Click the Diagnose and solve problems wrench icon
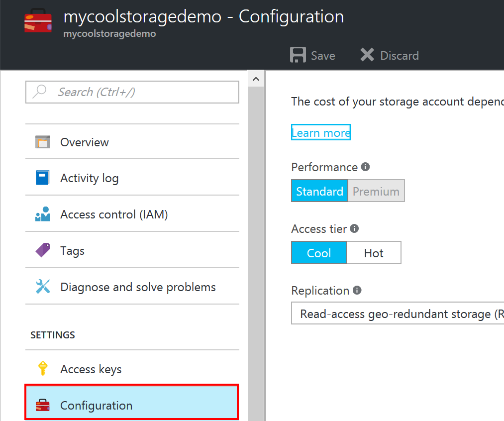504x421 pixels. (x=43, y=287)
